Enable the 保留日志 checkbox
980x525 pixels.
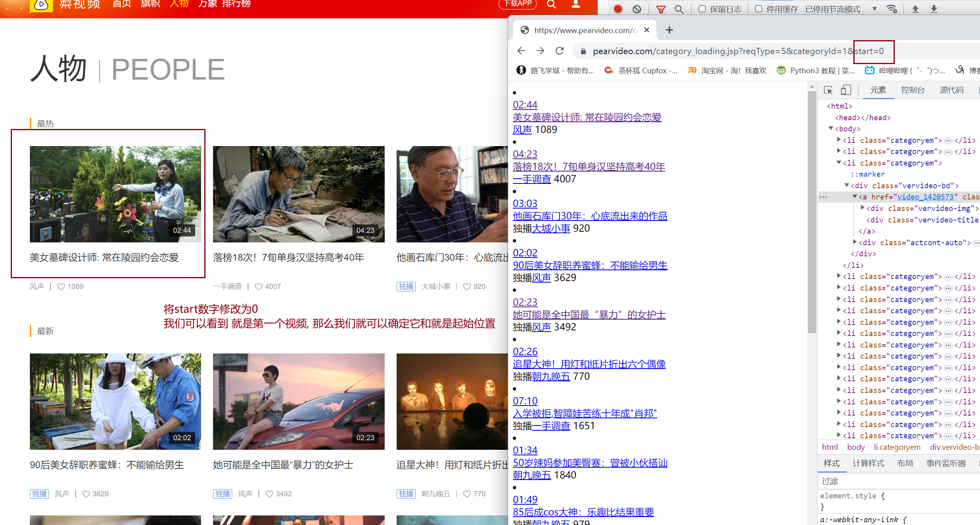pyautogui.click(x=702, y=9)
